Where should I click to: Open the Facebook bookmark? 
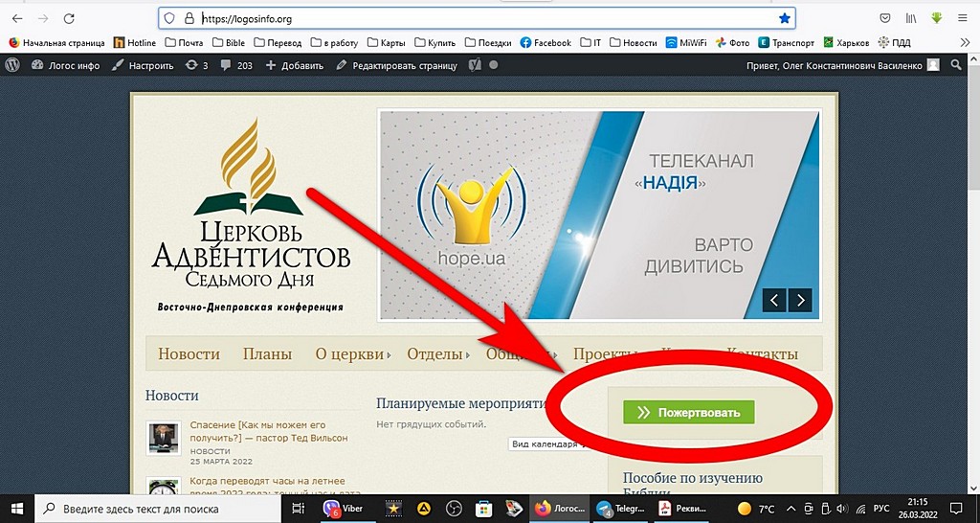[546, 42]
